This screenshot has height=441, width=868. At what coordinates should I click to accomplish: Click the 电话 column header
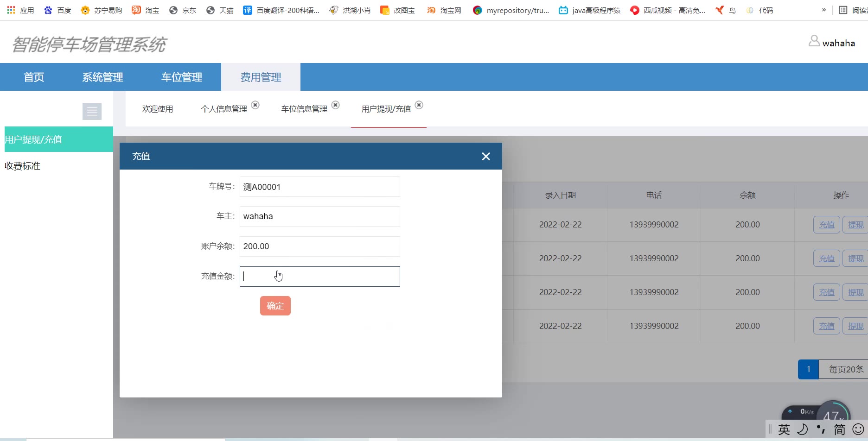[x=654, y=195]
